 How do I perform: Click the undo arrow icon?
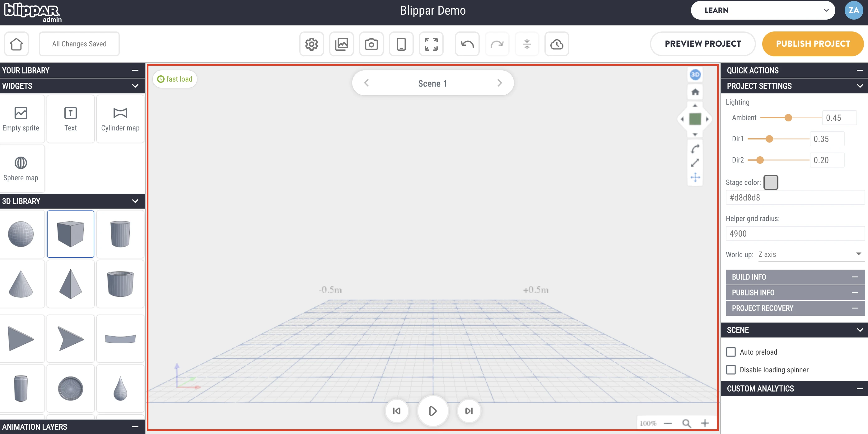467,44
